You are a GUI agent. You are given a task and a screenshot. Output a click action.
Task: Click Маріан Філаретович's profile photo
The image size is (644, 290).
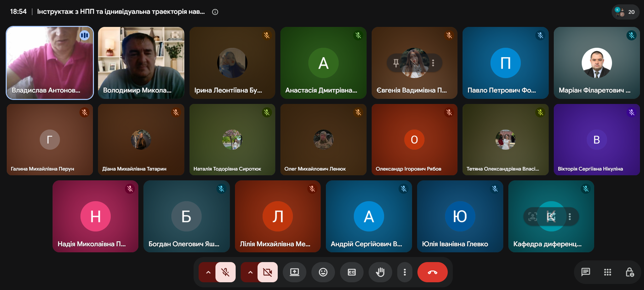(597, 63)
